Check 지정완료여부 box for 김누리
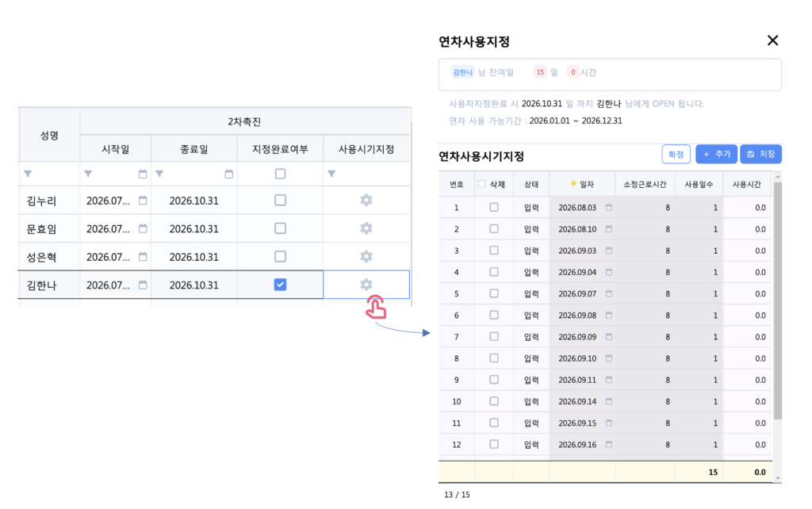 (x=280, y=201)
